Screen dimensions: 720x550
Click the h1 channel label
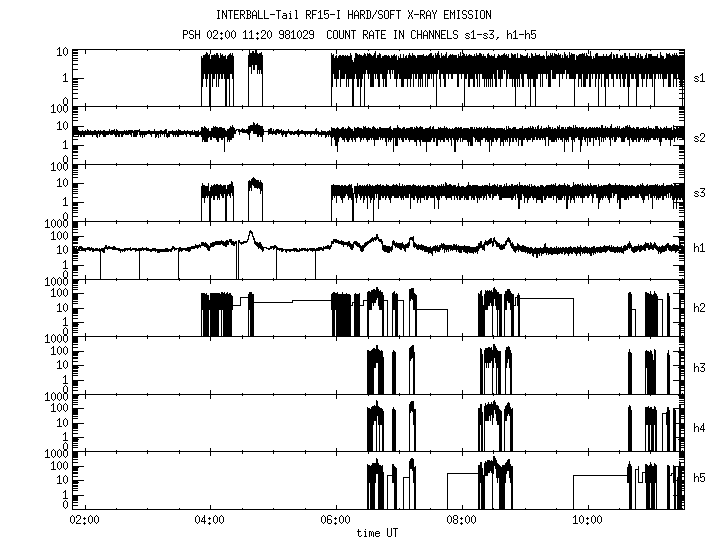point(701,249)
